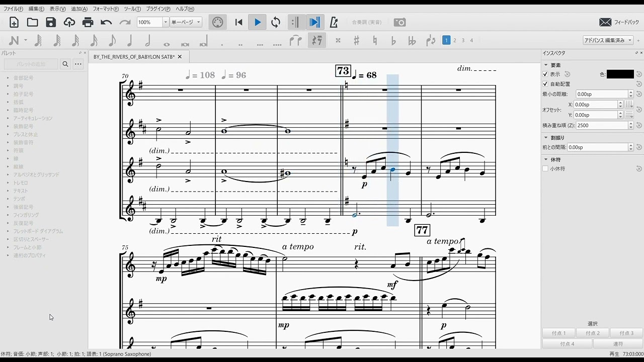Enable the 小休符 checkbox
This screenshot has width=644, height=362.
click(545, 169)
